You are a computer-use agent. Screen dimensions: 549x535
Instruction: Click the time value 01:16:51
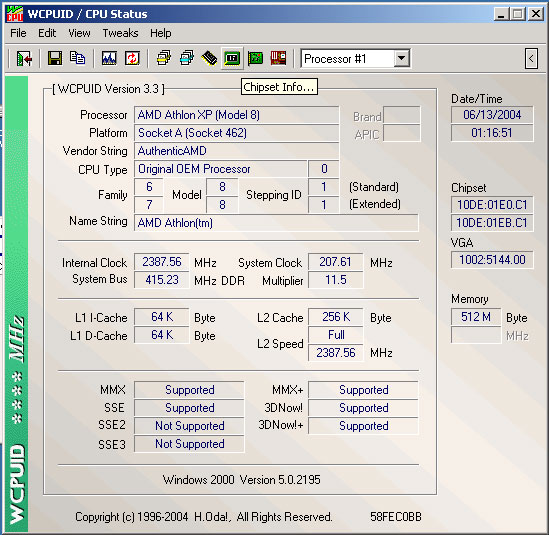pyautogui.click(x=492, y=133)
